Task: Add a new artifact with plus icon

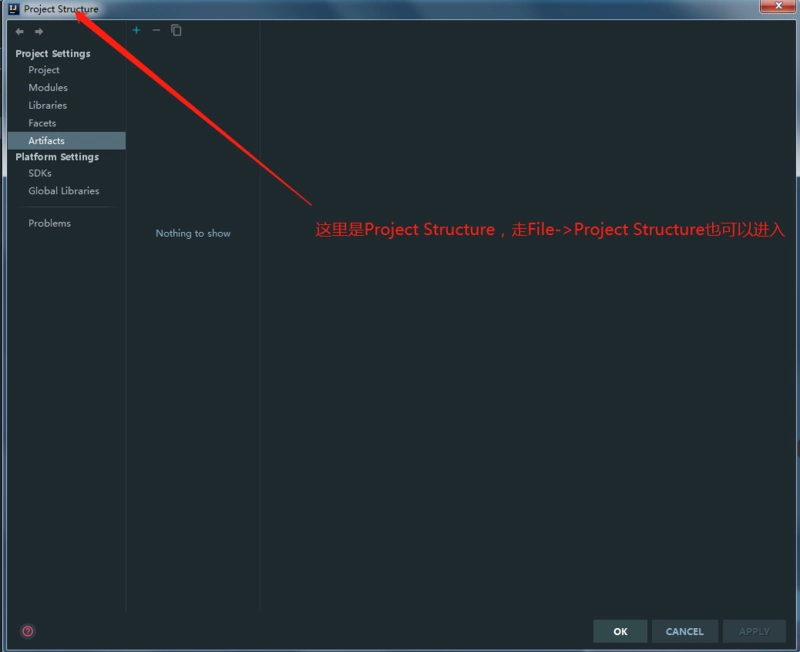Action: click(136, 30)
